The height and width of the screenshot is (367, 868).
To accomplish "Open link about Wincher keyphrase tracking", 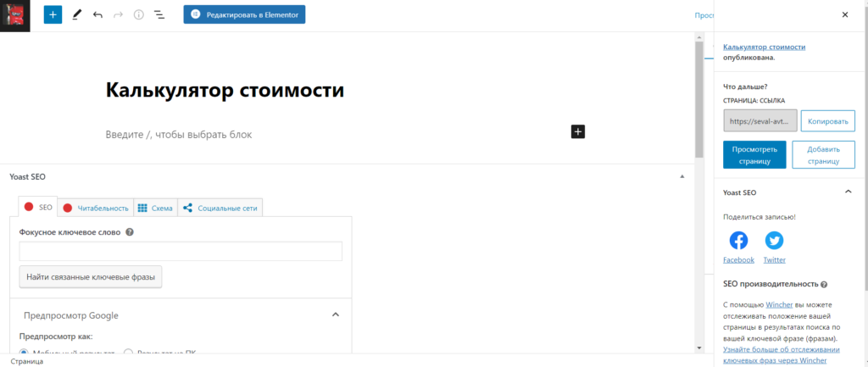I will click(782, 355).
